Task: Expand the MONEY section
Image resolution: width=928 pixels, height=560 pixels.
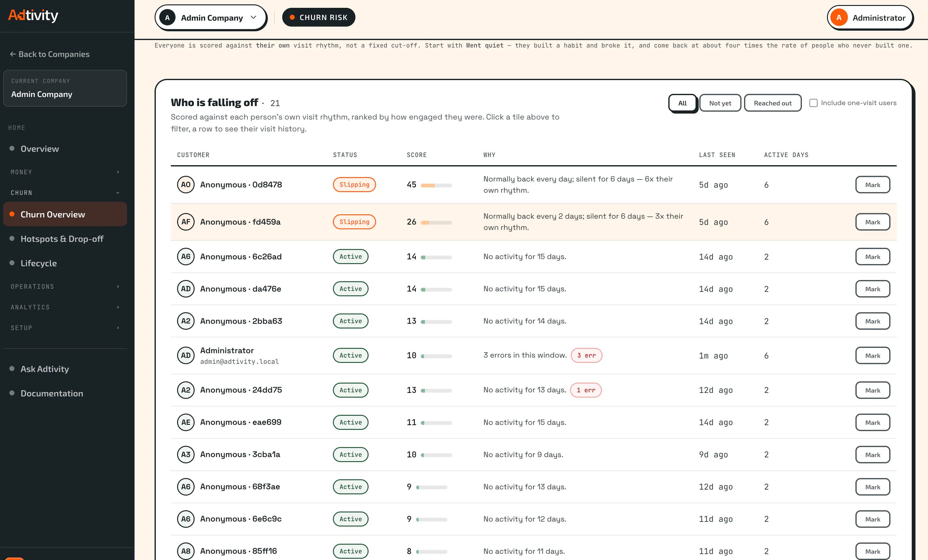Action: point(65,172)
